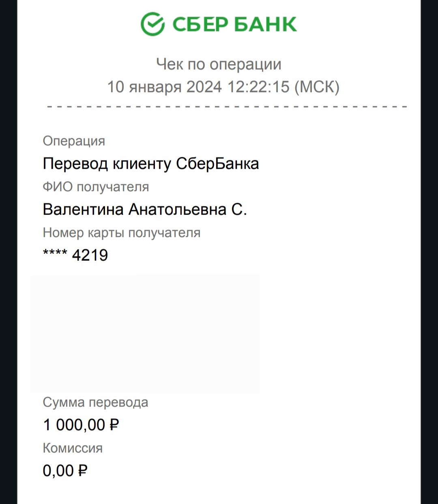Click the ФИО получателя label
Image resolution: width=438 pixels, height=504 pixels.
coord(96,187)
